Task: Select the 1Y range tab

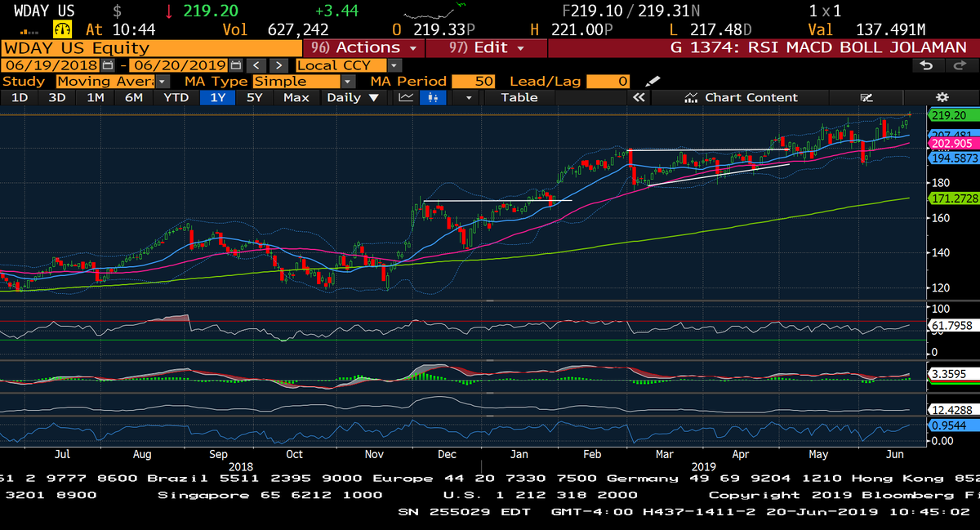Action: [218, 97]
